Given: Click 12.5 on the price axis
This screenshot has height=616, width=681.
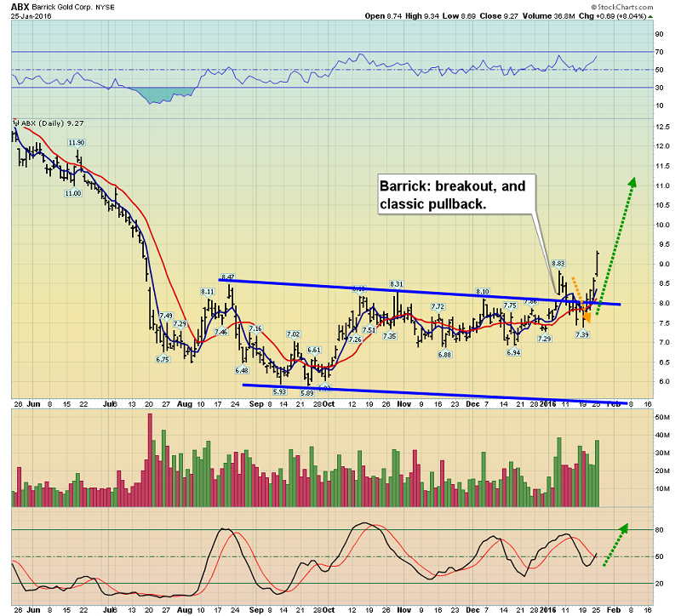Looking at the screenshot, I should tap(663, 127).
